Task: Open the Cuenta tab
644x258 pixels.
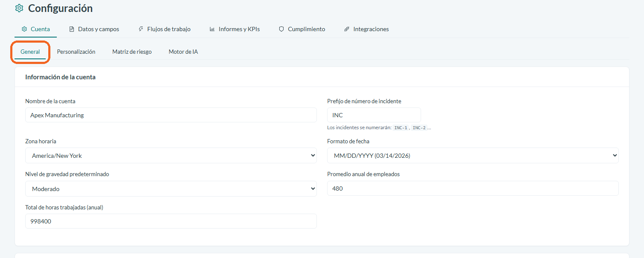Action: tap(36, 29)
